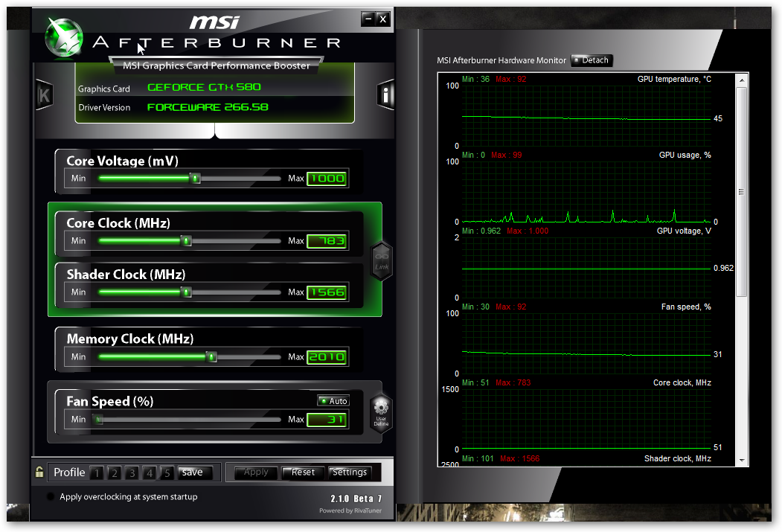782x532 pixels.
Task: Click the Fan Speed value field 31
Action: coord(327,420)
